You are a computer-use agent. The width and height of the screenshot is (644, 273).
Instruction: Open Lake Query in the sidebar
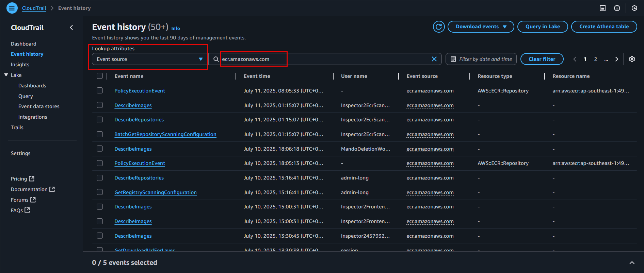26,96
